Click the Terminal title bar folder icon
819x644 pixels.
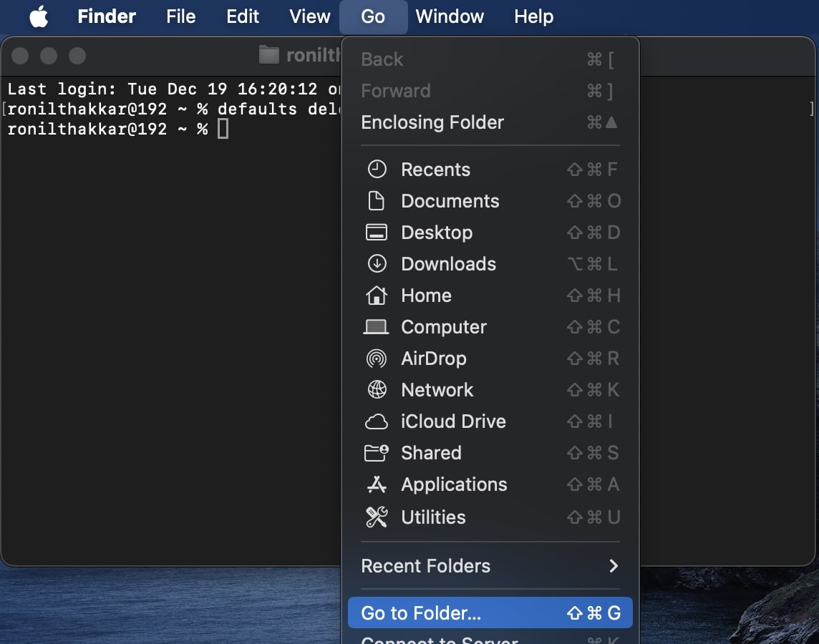coord(269,54)
